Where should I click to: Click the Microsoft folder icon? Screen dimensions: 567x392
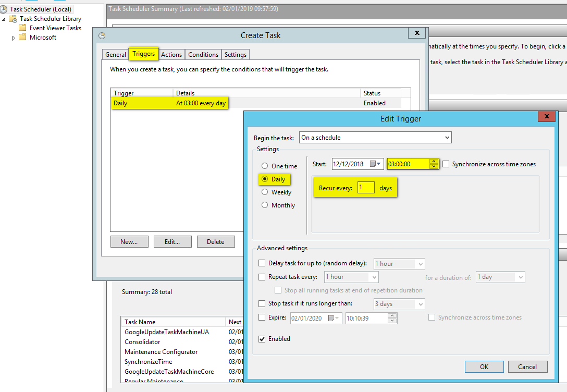pyautogui.click(x=22, y=38)
